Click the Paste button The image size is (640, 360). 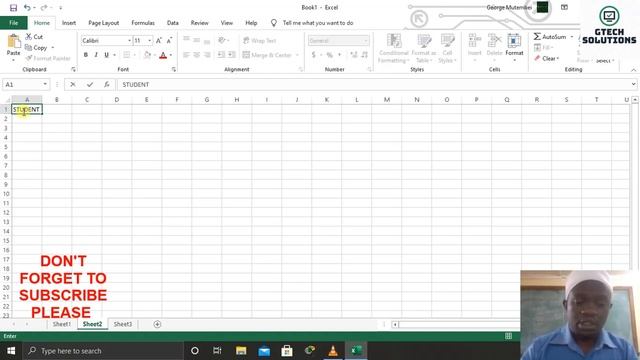tap(13, 46)
